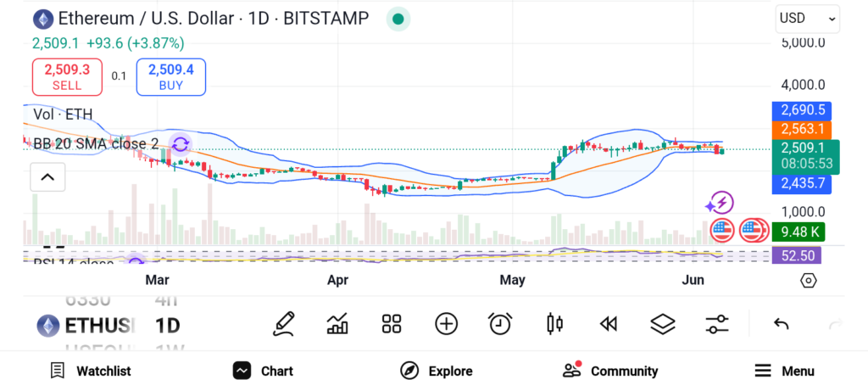The image size is (868, 391).
Task: Open the indicators chart icon
Action: [x=337, y=324]
